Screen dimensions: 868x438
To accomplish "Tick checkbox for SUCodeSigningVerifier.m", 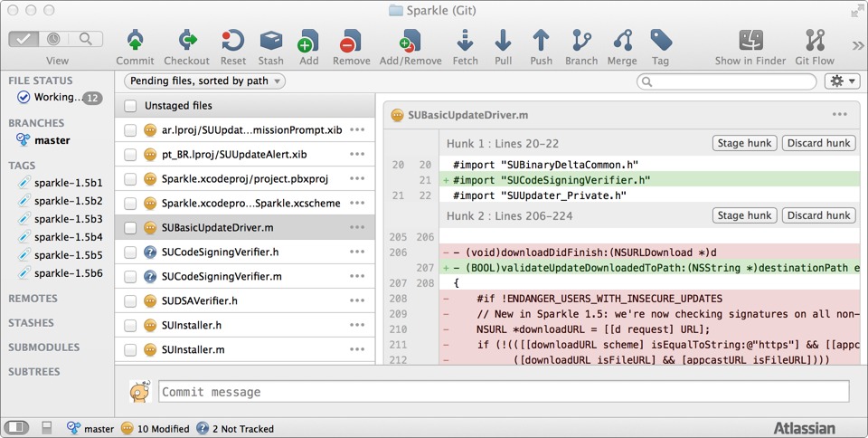I will pos(130,276).
